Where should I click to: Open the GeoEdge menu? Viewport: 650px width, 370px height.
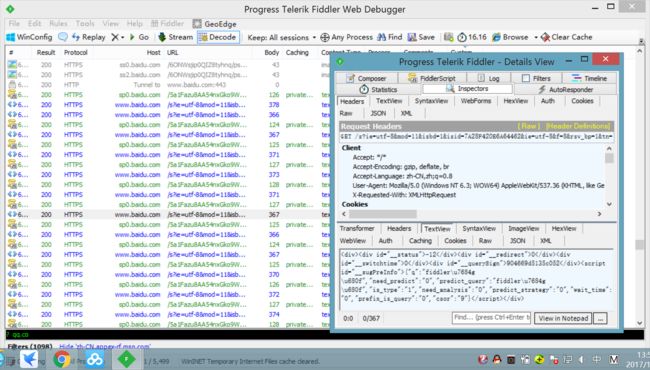(215, 24)
